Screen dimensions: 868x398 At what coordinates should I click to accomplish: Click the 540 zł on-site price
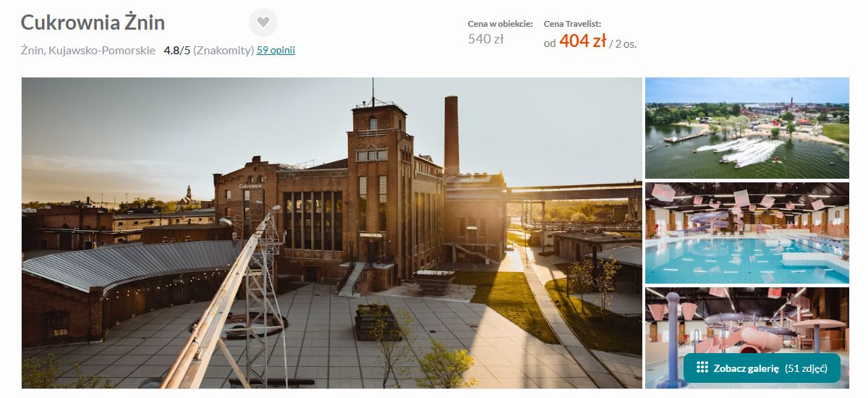pyautogui.click(x=485, y=39)
